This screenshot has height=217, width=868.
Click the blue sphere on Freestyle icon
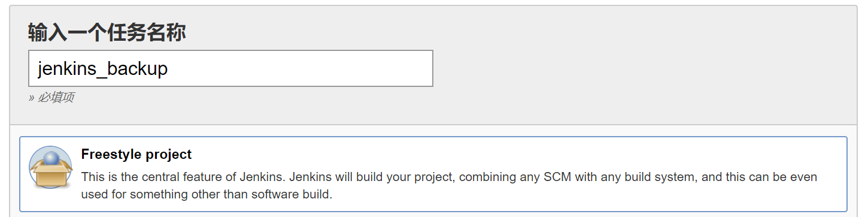pyautogui.click(x=51, y=159)
